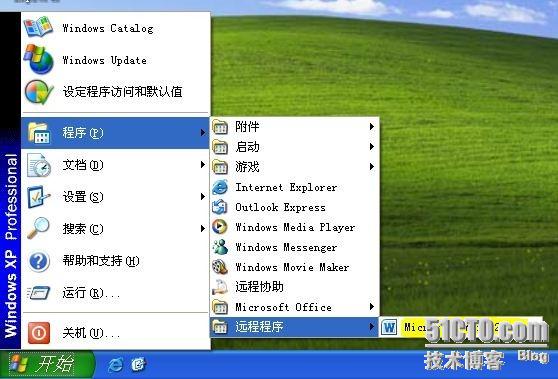Launch Windows Media Player icon
Image resolution: width=558 pixels, height=379 pixels.
[220, 227]
